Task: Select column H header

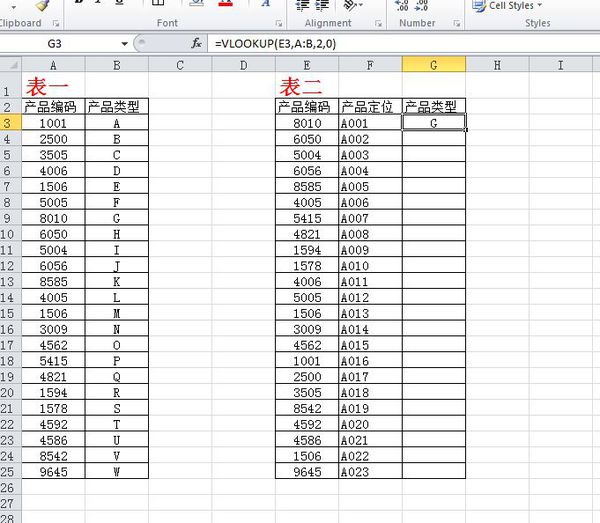Action: [x=497, y=65]
